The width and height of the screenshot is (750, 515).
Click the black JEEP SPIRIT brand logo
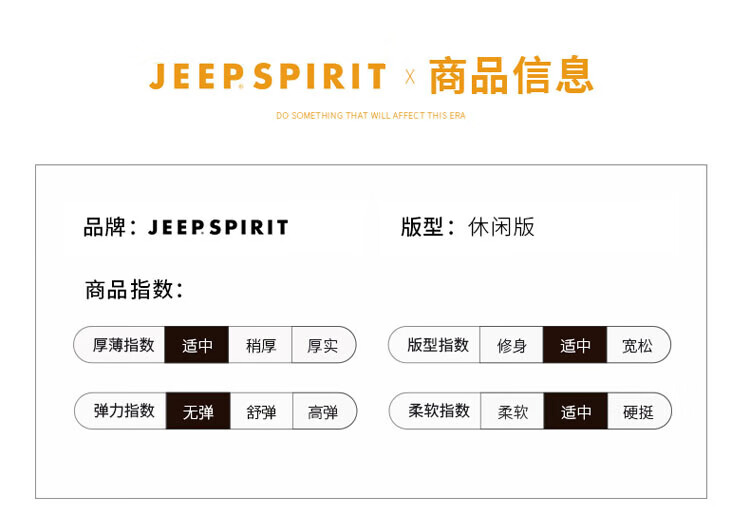click(x=218, y=227)
